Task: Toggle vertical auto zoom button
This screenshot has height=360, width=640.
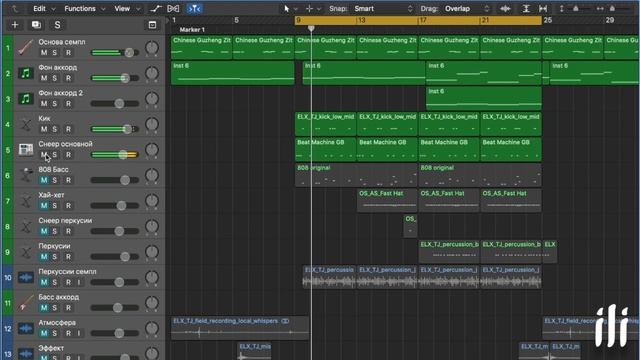Action: click(x=526, y=9)
